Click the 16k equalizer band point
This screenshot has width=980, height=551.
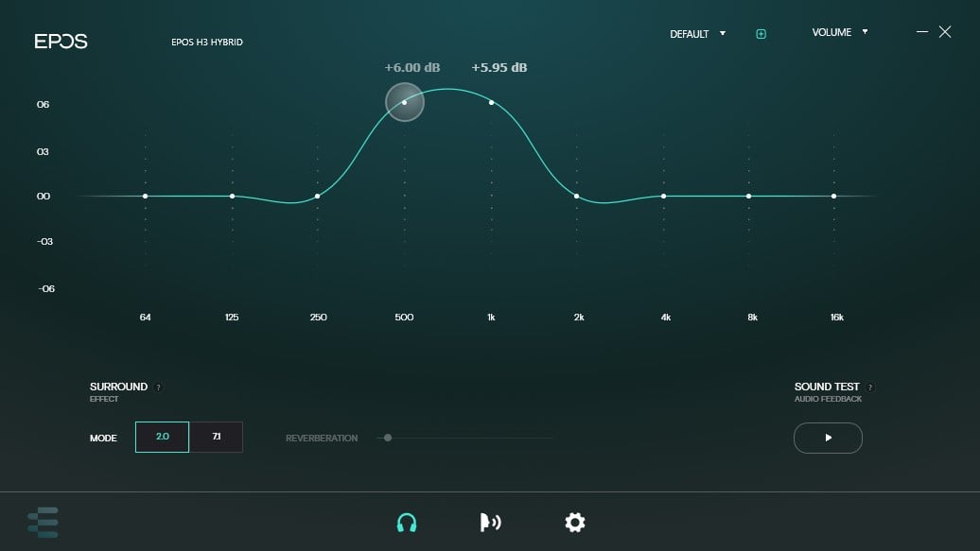(833, 197)
